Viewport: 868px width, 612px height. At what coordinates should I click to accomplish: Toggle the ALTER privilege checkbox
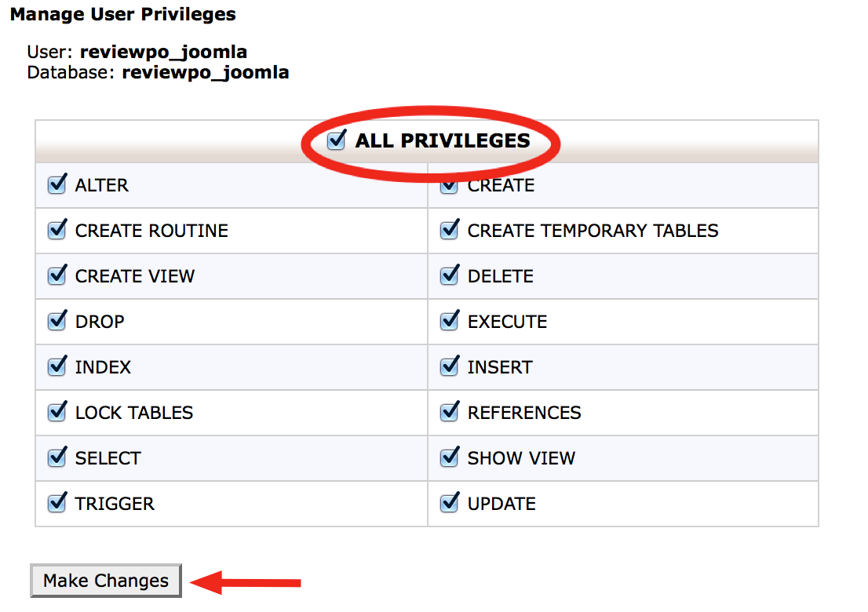[x=57, y=185]
